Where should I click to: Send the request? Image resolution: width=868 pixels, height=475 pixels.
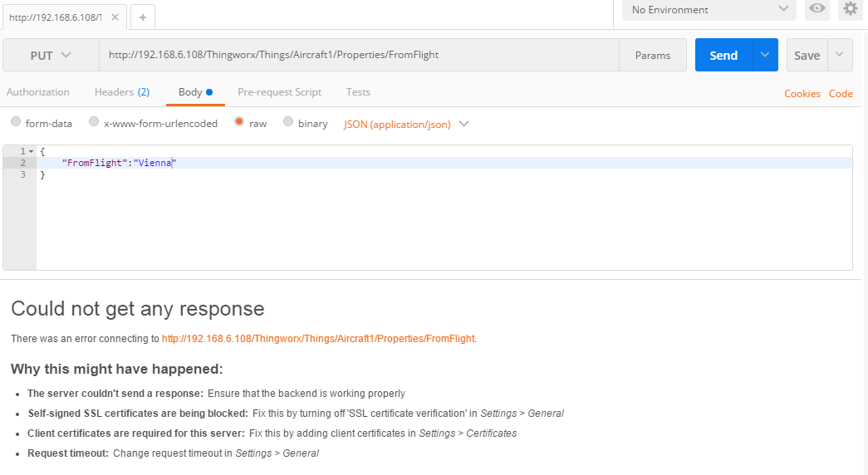[723, 56]
